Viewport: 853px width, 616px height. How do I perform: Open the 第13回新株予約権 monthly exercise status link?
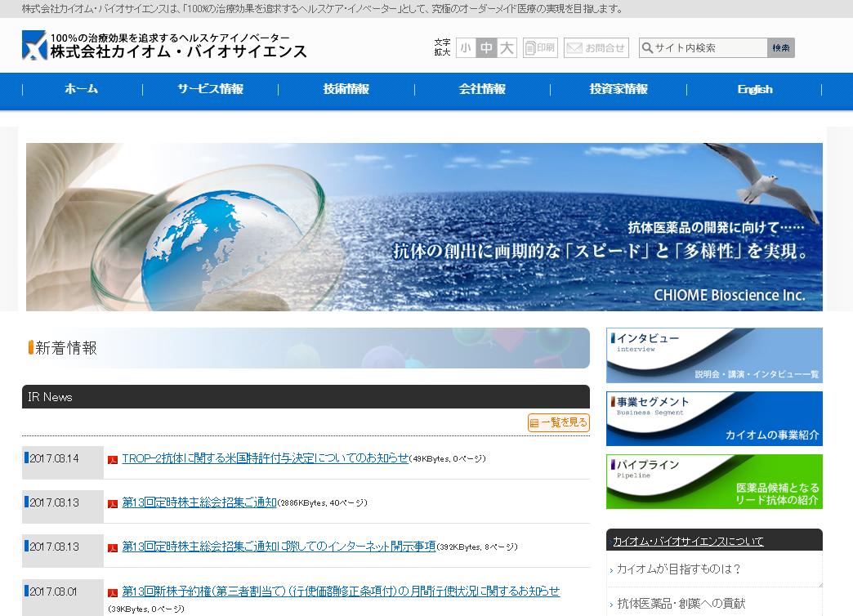[341, 591]
